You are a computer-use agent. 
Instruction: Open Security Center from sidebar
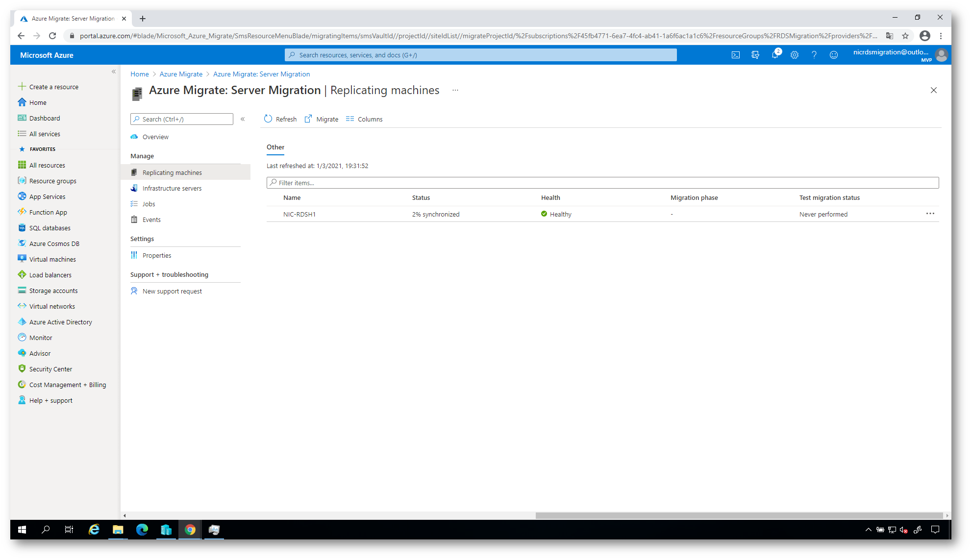click(45, 369)
